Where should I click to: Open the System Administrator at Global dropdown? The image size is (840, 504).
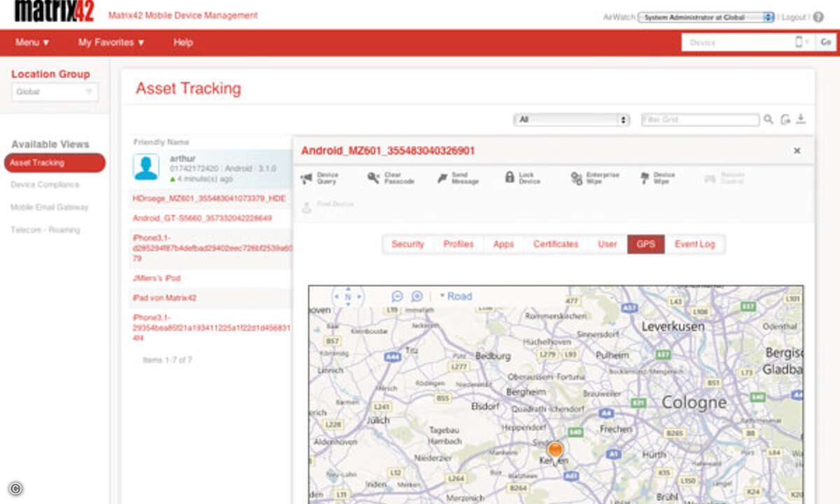click(x=706, y=17)
